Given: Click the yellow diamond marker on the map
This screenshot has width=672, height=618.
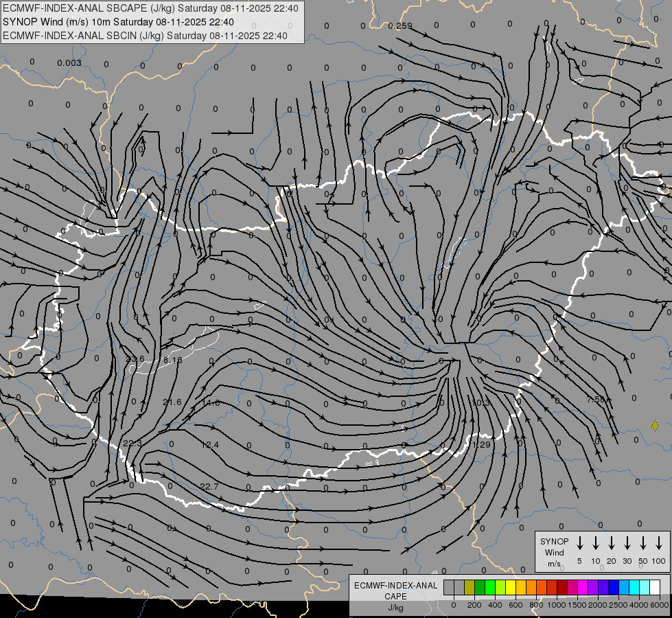Looking at the screenshot, I should tap(655, 426).
